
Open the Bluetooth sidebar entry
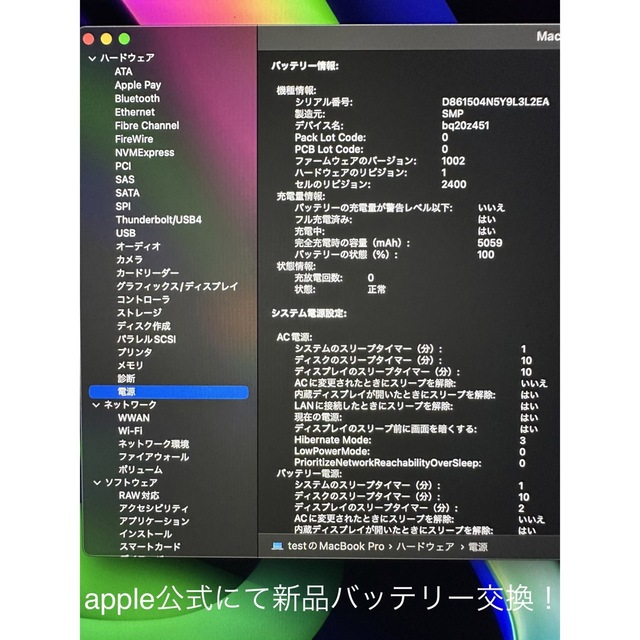tap(137, 99)
